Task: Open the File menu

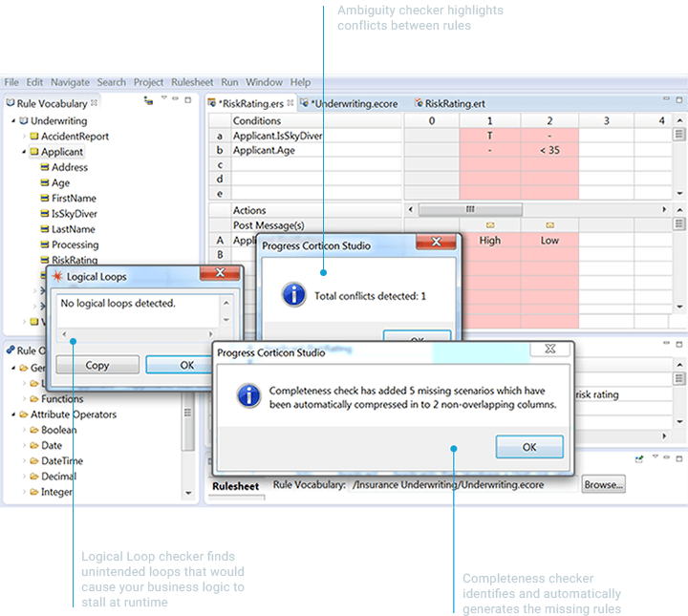Action: tap(11, 82)
